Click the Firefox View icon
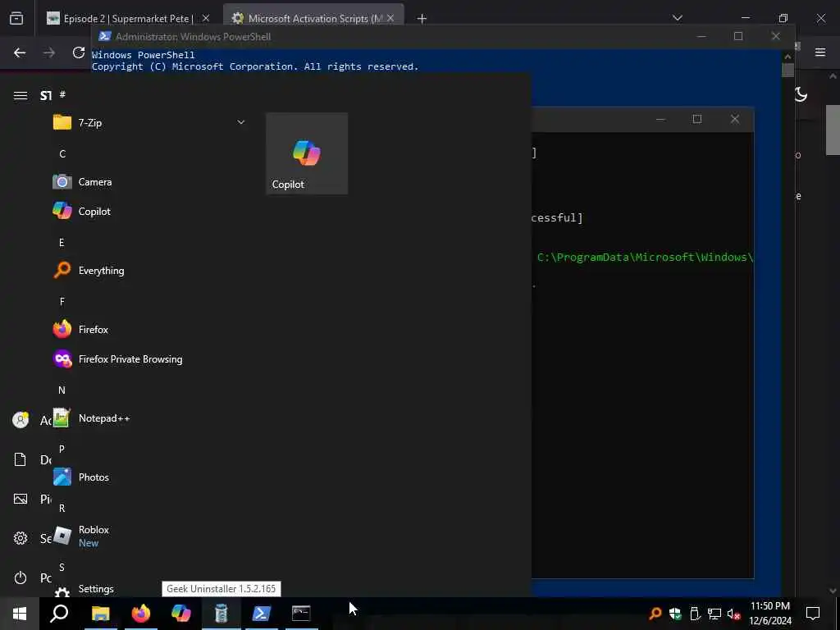Image resolution: width=840 pixels, height=630 pixels. (16, 18)
